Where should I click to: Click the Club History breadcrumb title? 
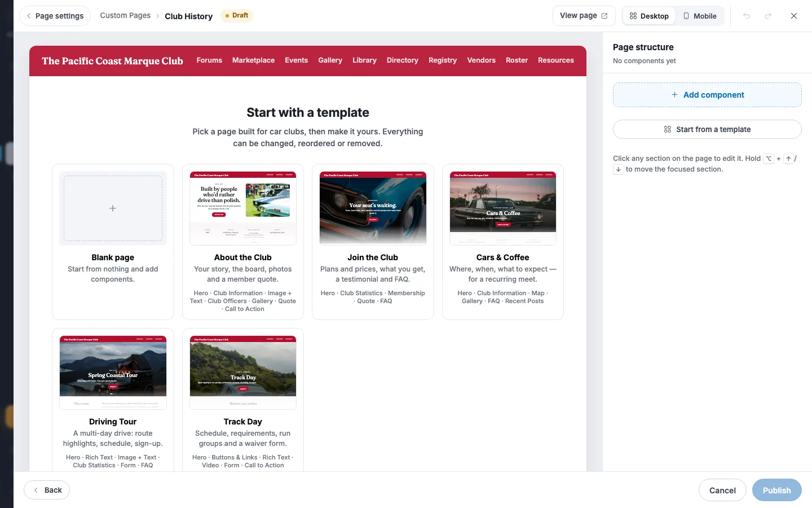point(188,16)
